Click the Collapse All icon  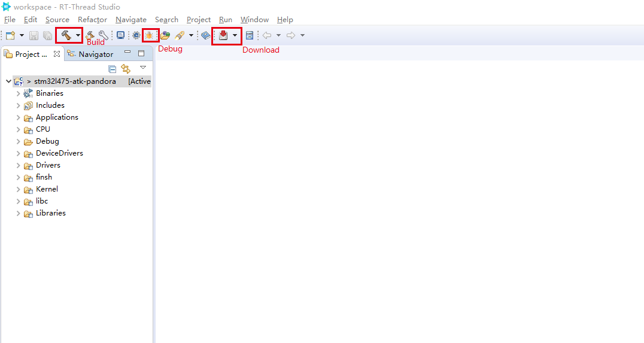pyautogui.click(x=112, y=69)
